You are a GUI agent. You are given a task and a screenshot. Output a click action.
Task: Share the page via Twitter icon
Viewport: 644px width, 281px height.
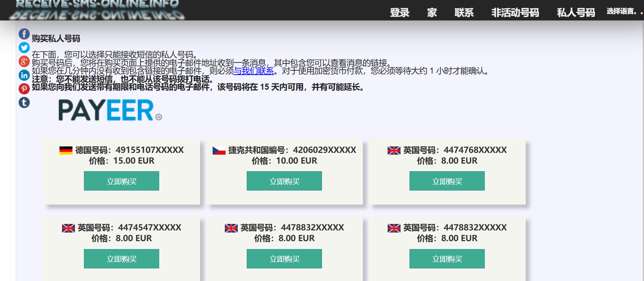24,47
